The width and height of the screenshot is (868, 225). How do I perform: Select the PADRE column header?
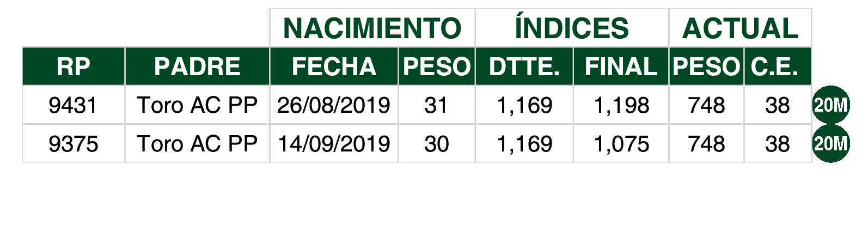(197, 66)
